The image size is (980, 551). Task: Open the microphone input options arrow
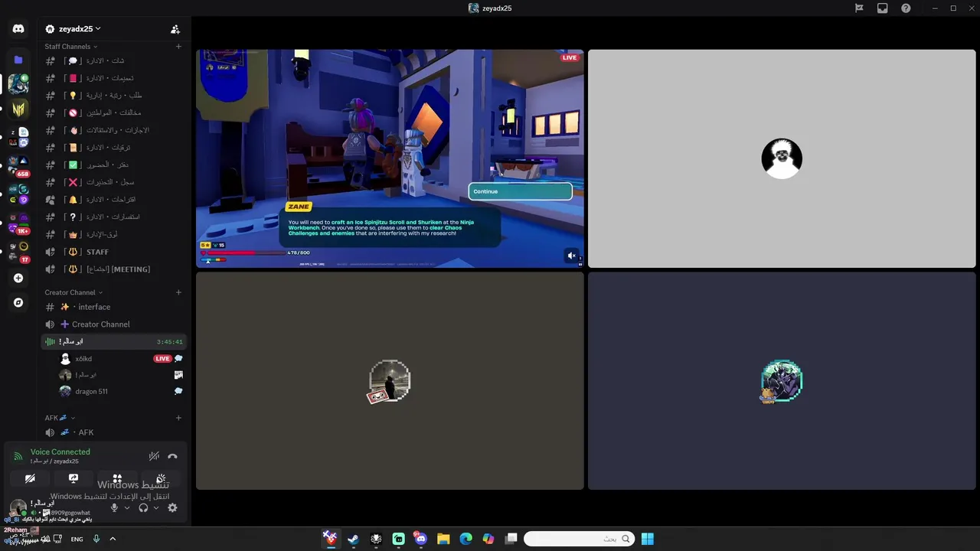pos(127,507)
